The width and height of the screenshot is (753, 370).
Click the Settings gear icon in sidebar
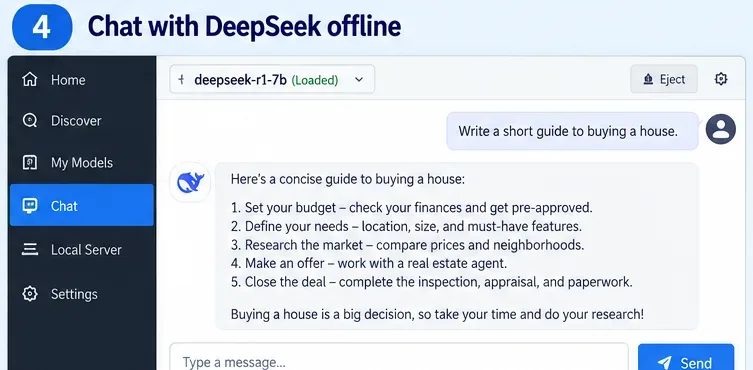pos(30,294)
